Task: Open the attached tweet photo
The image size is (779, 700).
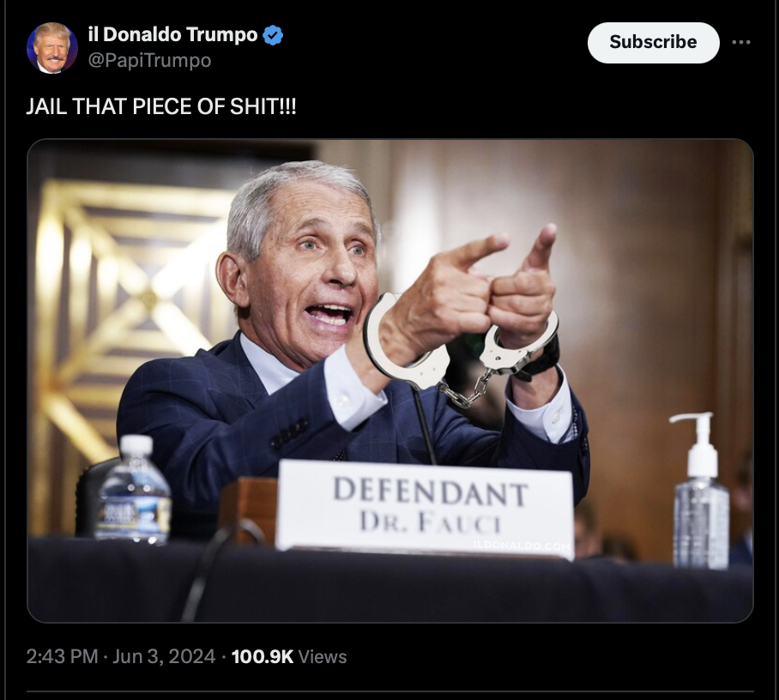Action: click(x=390, y=381)
